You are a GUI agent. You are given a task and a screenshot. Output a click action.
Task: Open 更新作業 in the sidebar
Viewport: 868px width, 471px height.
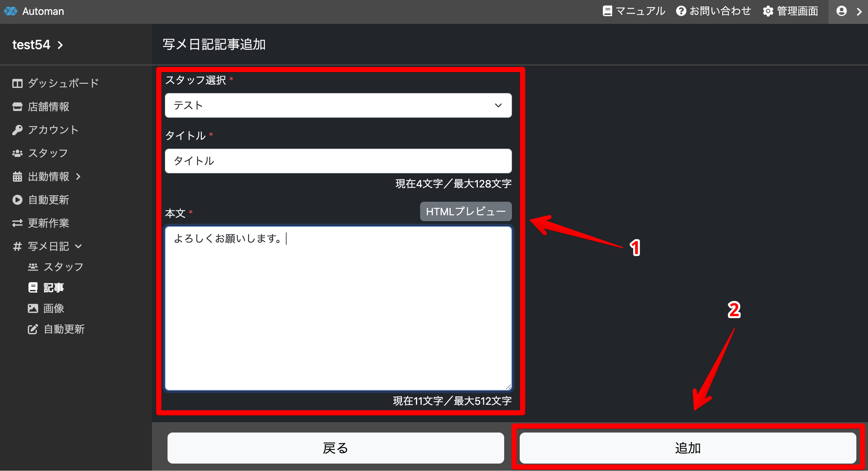tap(48, 223)
